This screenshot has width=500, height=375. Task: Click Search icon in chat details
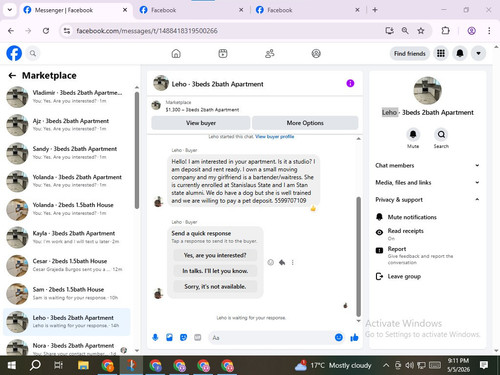(x=441, y=134)
